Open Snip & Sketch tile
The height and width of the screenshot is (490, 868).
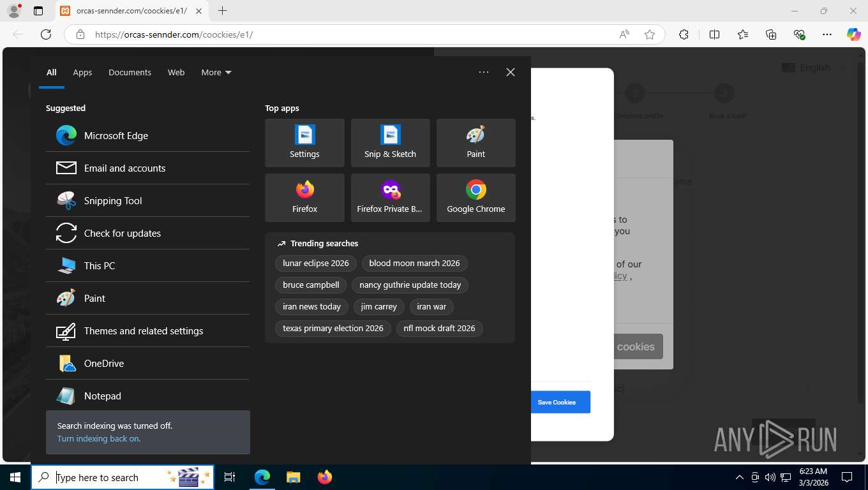(x=390, y=142)
